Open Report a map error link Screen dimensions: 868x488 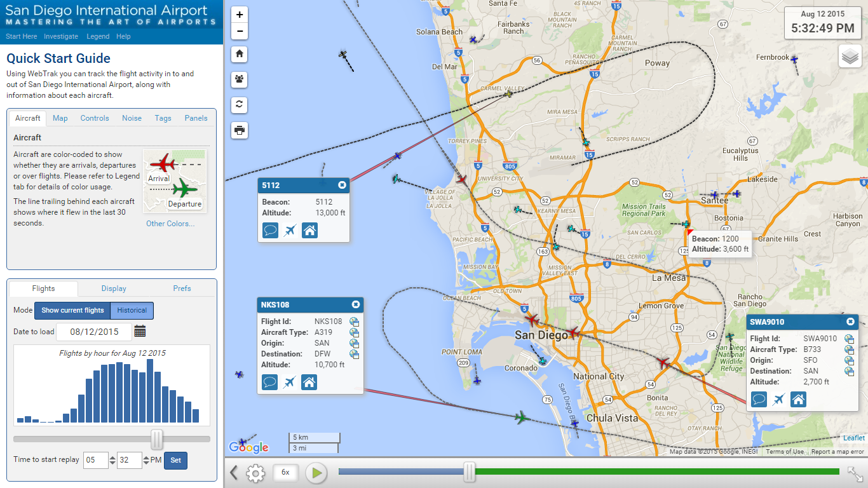[837, 452]
